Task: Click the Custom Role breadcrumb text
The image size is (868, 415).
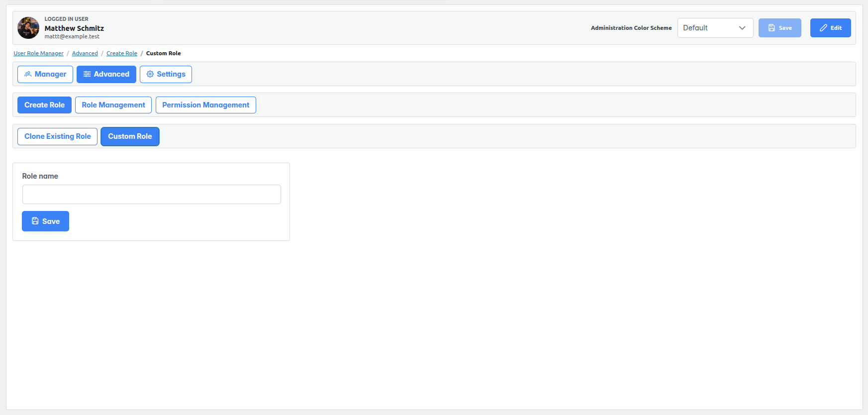Action: tap(164, 53)
